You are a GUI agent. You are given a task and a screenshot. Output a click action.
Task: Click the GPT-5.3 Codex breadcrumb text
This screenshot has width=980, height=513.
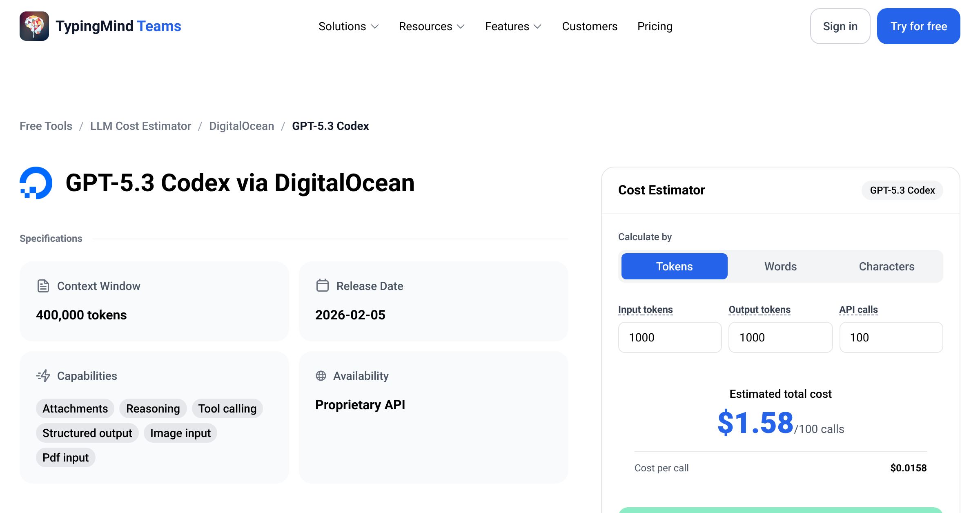330,126
